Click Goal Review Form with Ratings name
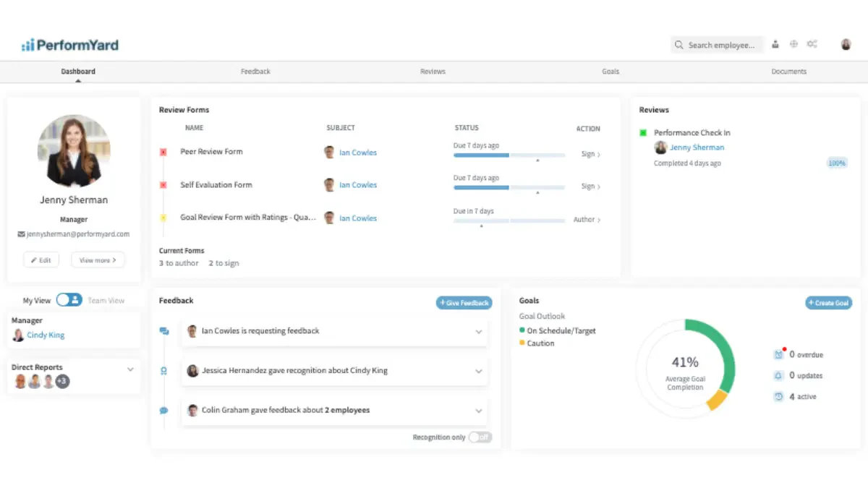868x488 pixels. coord(248,218)
